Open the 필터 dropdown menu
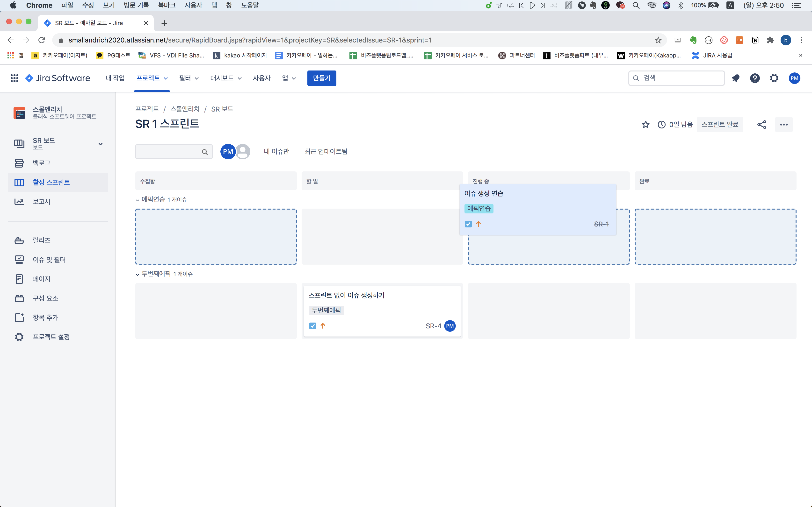The image size is (812, 507). [189, 78]
